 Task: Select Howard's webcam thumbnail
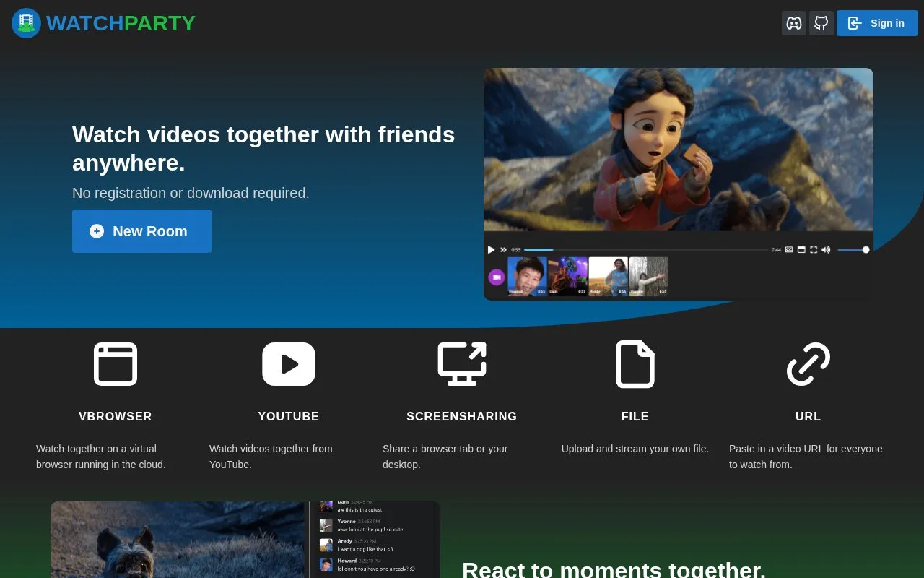527,277
